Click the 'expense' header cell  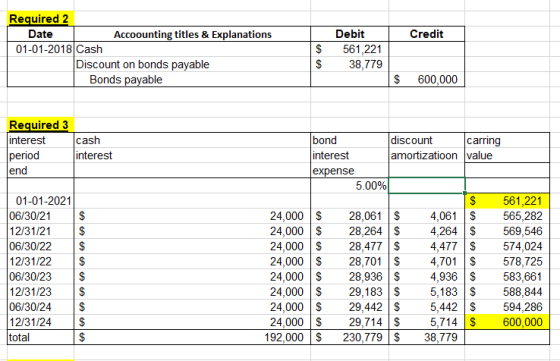click(x=350, y=171)
